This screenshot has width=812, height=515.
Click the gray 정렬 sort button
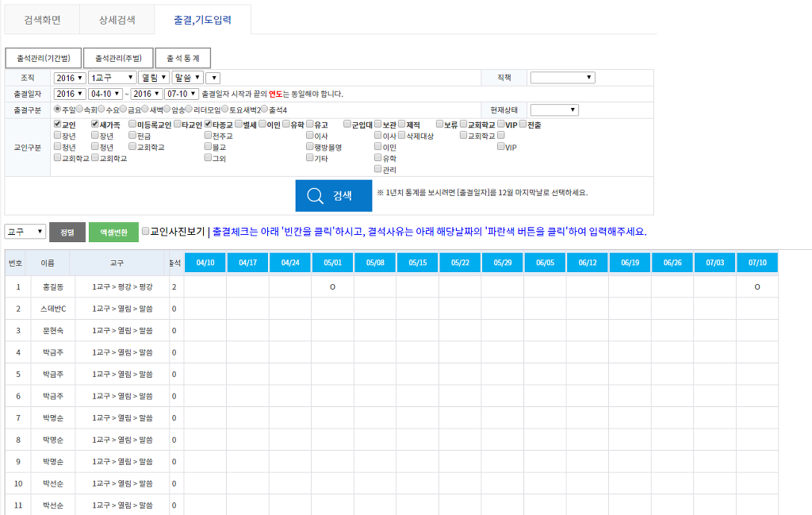67,232
